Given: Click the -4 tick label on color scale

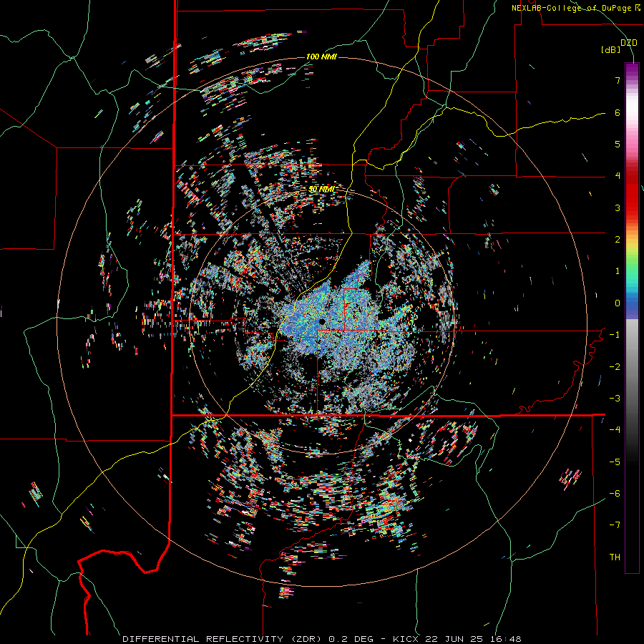Looking at the screenshot, I should pos(615,430).
